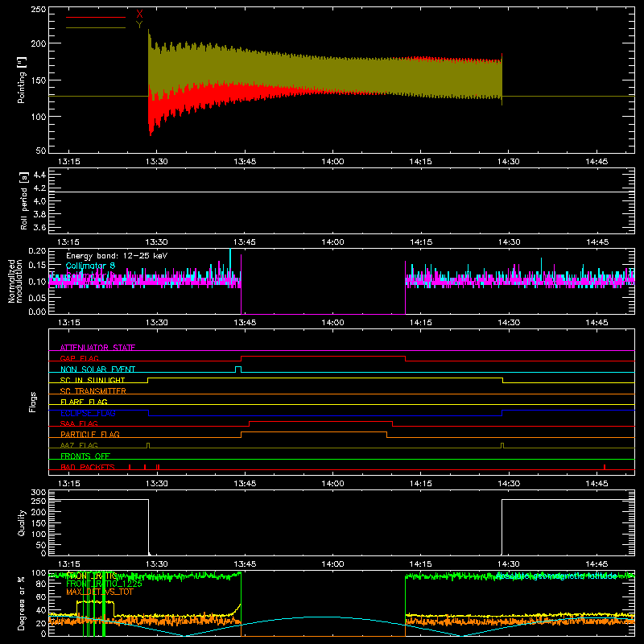Click the BAD_PACKETS spike near 14:46
This screenshot has width=644, height=644.
coord(605,467)
